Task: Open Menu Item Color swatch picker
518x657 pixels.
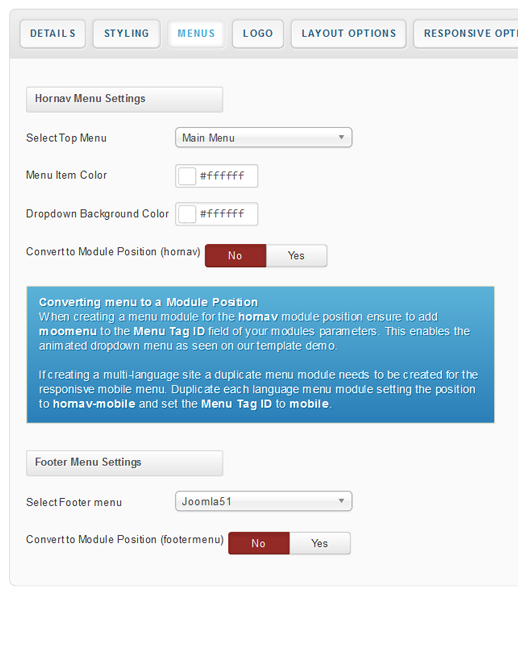Action: pos(187,176)
